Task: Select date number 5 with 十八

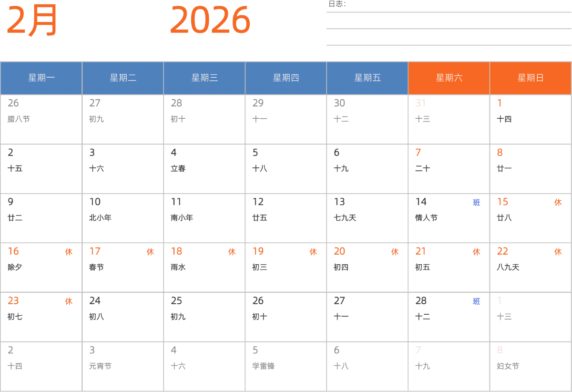Action: click(255, 153)
